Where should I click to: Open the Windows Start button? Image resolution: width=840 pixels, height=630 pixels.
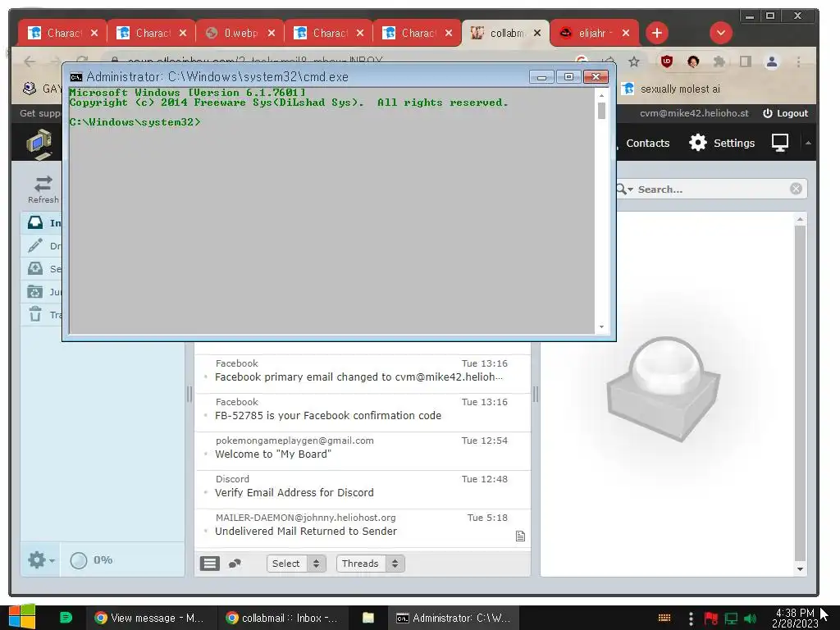coord(22,617)
